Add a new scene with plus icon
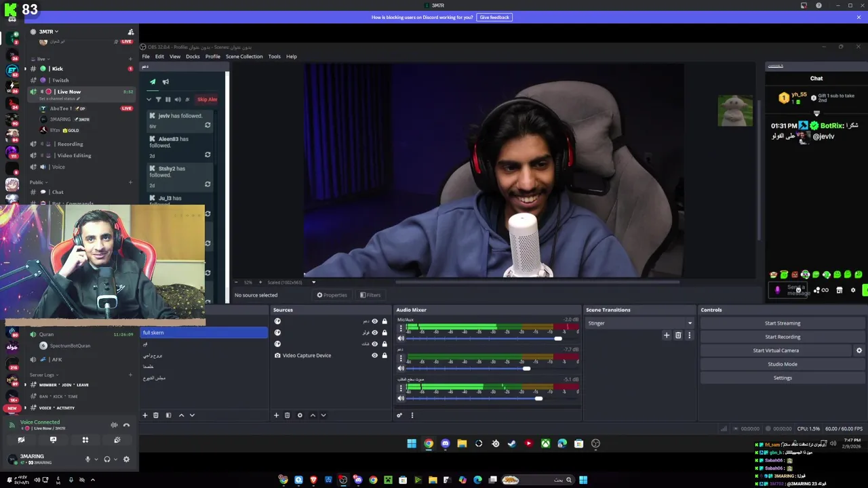 pyautogui.click(x=144, y=415)
